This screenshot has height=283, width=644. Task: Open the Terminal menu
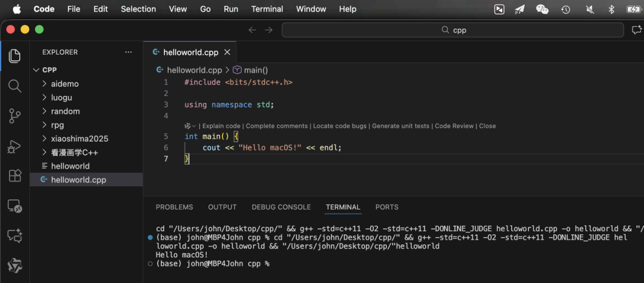(267, 9)
